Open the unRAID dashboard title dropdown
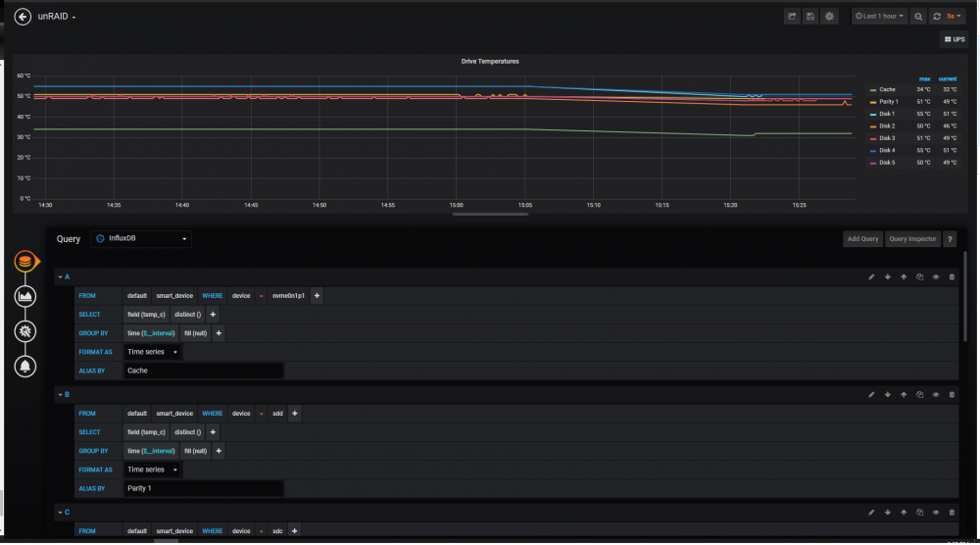Viewport: 980px width, 545px height. click(56, 17)
